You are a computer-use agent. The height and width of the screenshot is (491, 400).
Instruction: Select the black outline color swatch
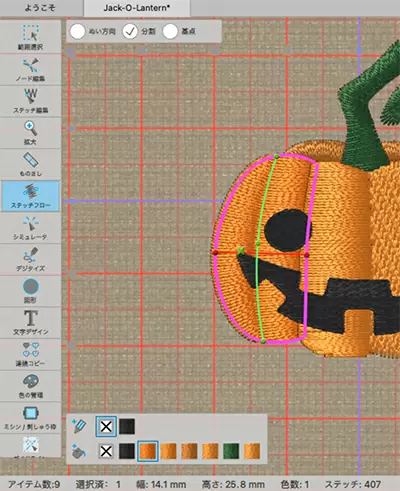pyautogui.click(x=127, y=426)
